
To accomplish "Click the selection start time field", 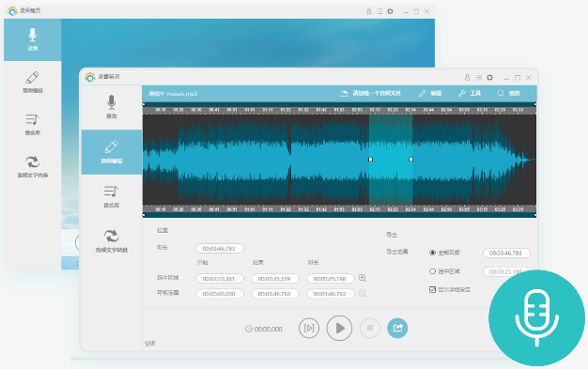I will (x=220, y=279).
